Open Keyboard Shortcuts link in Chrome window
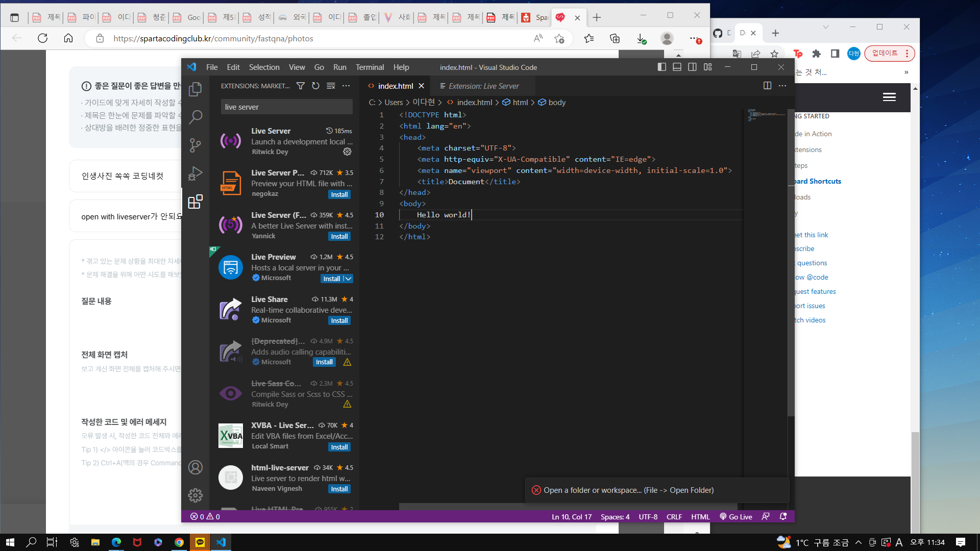 pyautogui.click(x=818, y=181)
